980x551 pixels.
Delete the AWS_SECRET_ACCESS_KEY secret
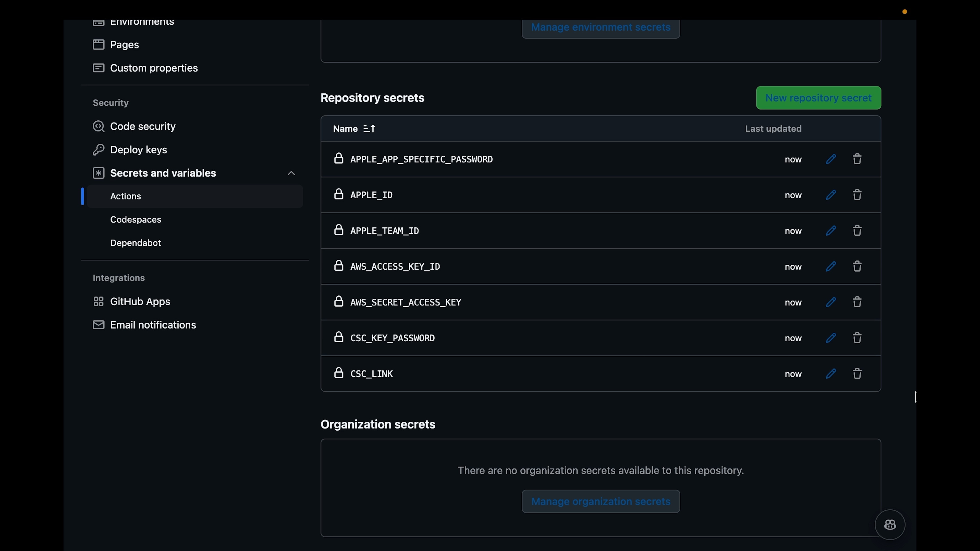pyautogui.click(x=857, y=302)
